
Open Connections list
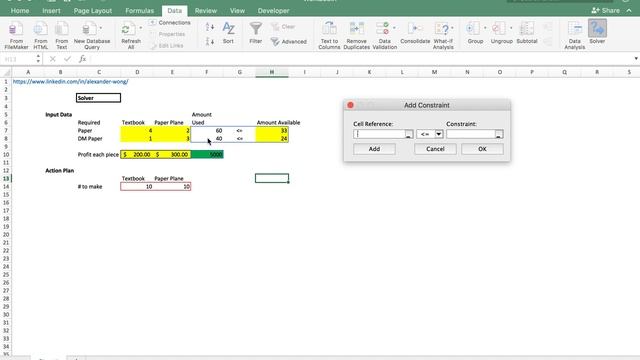click(170, 23)
